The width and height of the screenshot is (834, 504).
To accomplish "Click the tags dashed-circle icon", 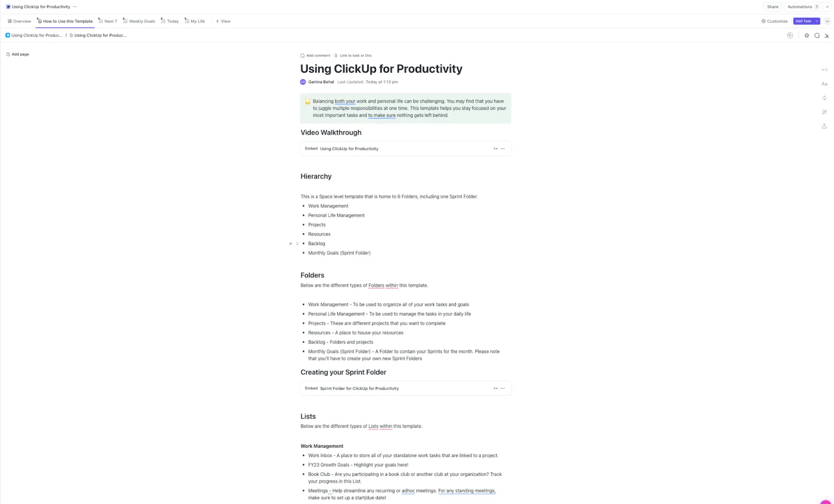I will (790, 35).
